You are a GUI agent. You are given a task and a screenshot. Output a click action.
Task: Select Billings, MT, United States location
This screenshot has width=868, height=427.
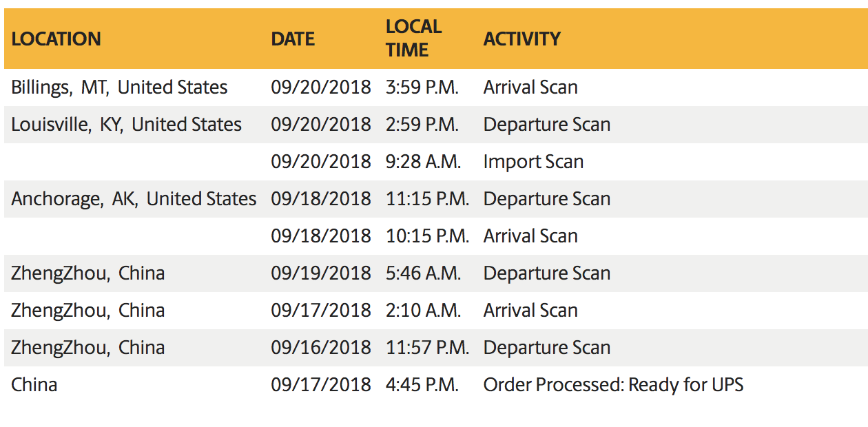119,87
